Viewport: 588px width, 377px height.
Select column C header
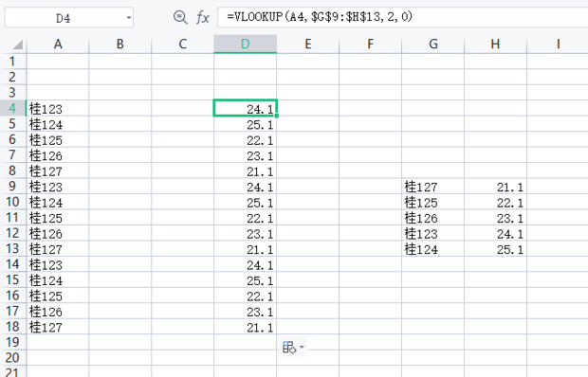click(x=183, y=45)
